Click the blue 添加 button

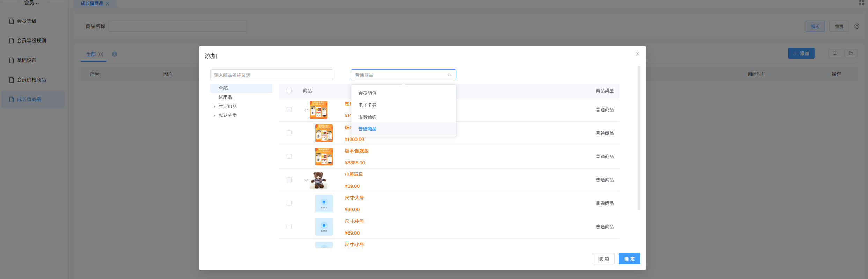(801, 53)
